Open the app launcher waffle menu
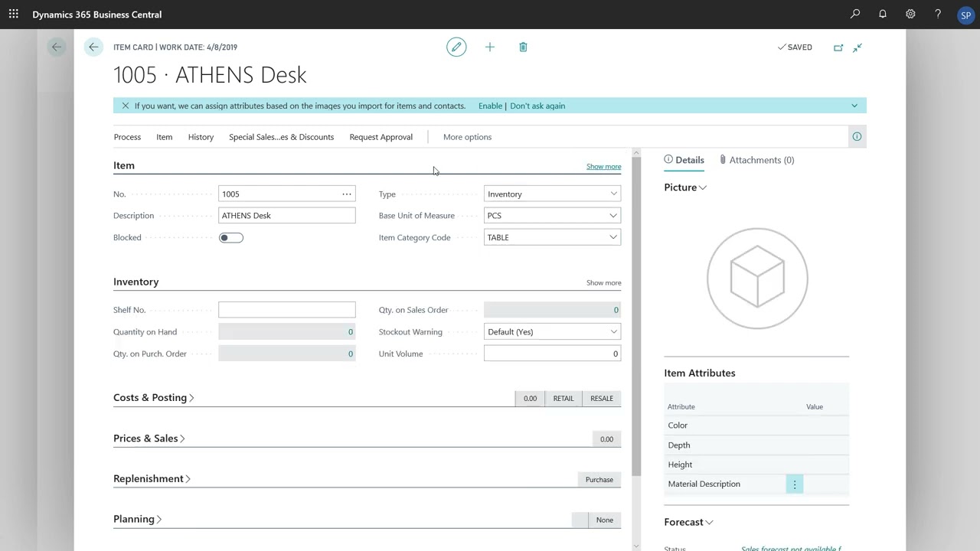Image resolution: width=980 pixels, height=551 pixels. coord(14,14)
